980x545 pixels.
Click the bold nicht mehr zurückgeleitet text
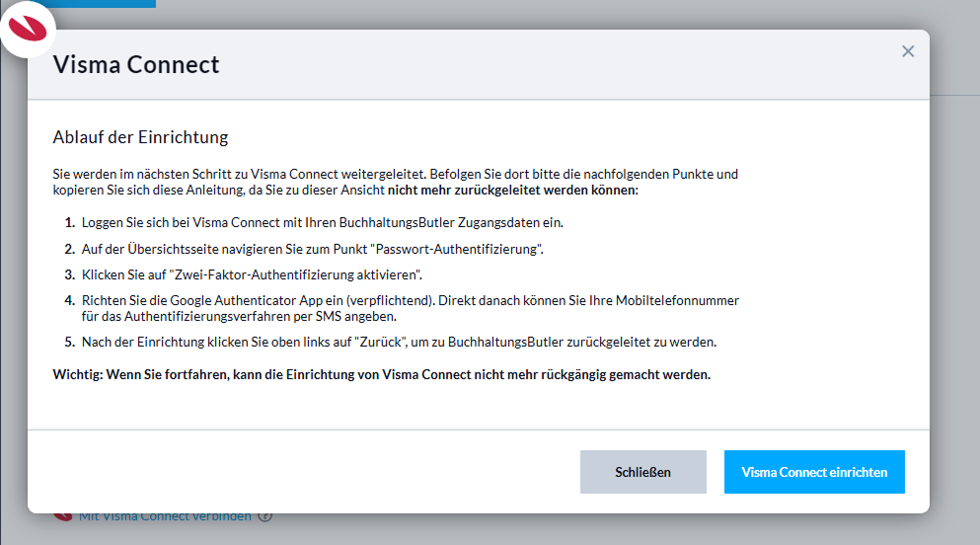coord(512,190)
